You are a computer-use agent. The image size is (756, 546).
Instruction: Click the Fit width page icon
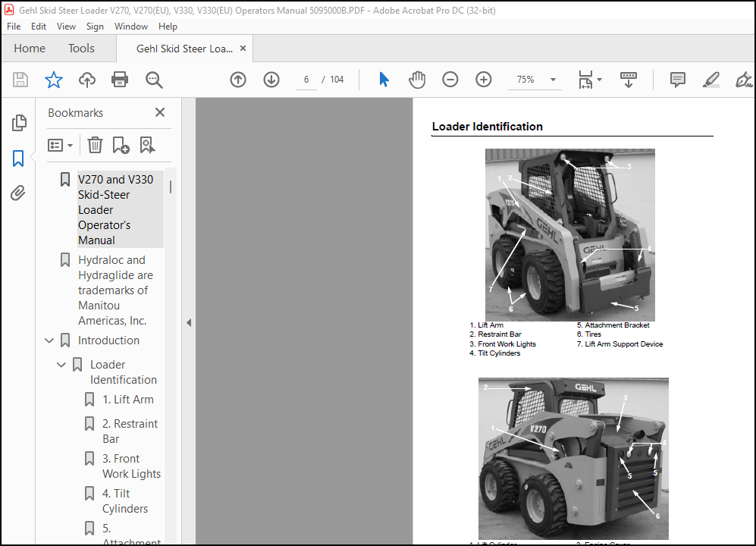click(585, 80)
